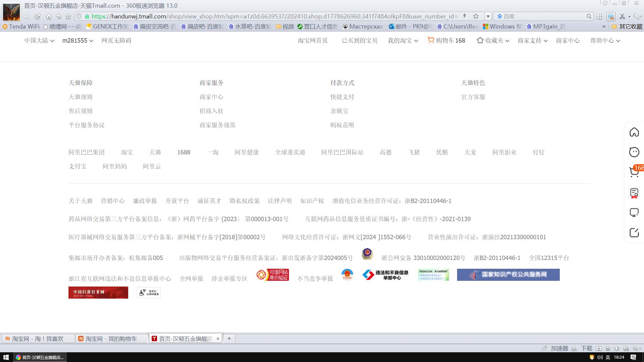Expand the 收藏夹 favorites dropdown
Screen dimensions: 644x362
pos(493,41)
